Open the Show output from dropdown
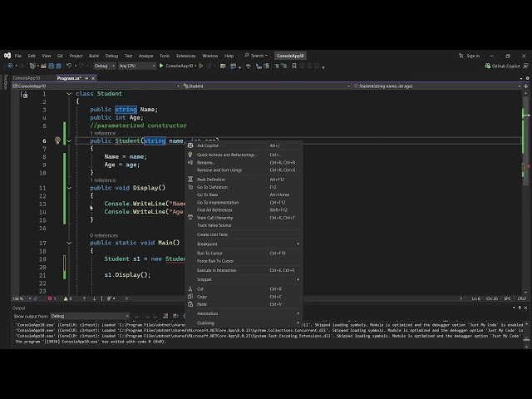 tap(90, 316)
